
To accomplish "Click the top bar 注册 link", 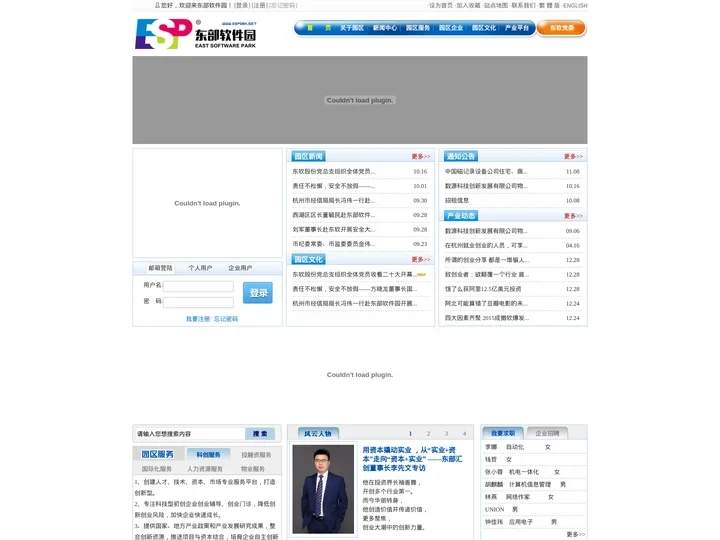I will pyautogui.click(x=259, y=6).
